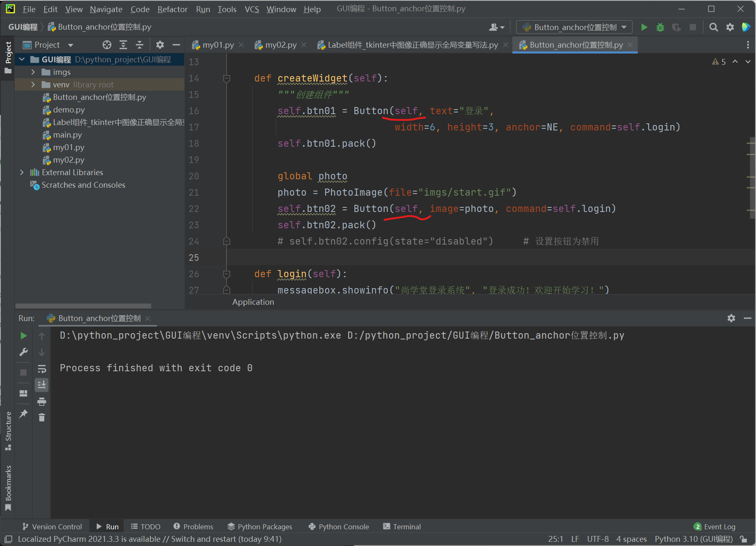This screenshot has width=756, height=546.
Task: Toggle scroll to end in Run console
Action: click(x=42, y=385)
